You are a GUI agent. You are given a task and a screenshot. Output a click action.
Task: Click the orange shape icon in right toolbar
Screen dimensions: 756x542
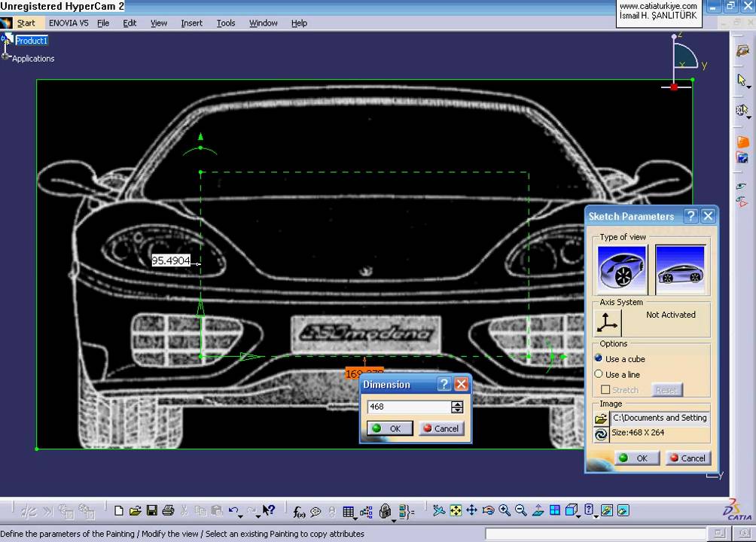pyautogui.click(x=742, y=142)
